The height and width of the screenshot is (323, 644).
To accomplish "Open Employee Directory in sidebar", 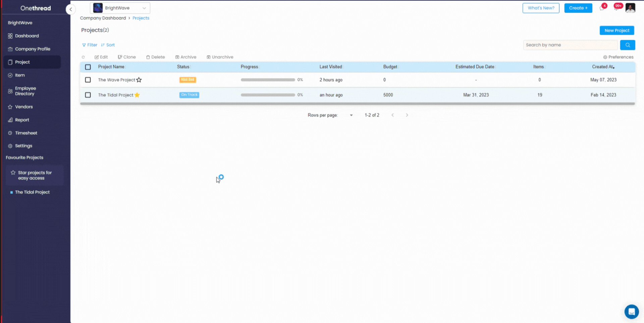I will point(25,91).
